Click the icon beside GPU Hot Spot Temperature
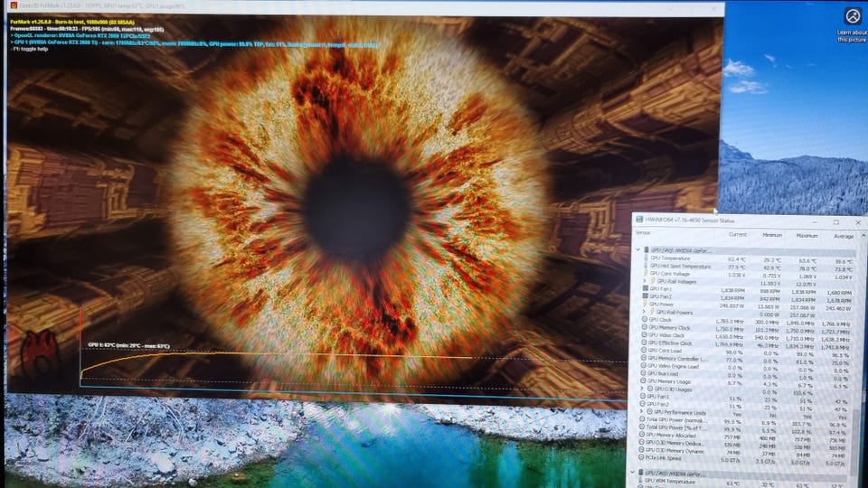Image resolution: width=868 pixels, height=488 pixels. coord(646,266)
